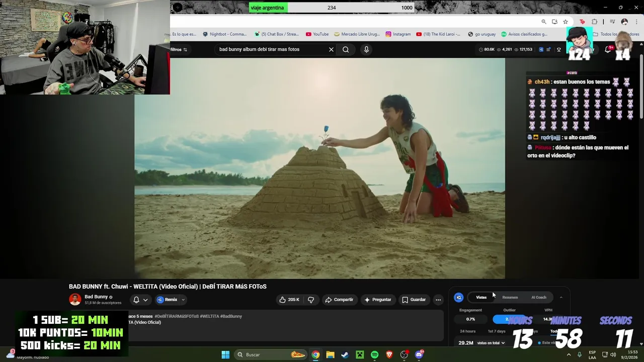Open Discord from the taskbar
Viewport: 644px width, 362px height.
pyautogui.click(x=419, y=355)
